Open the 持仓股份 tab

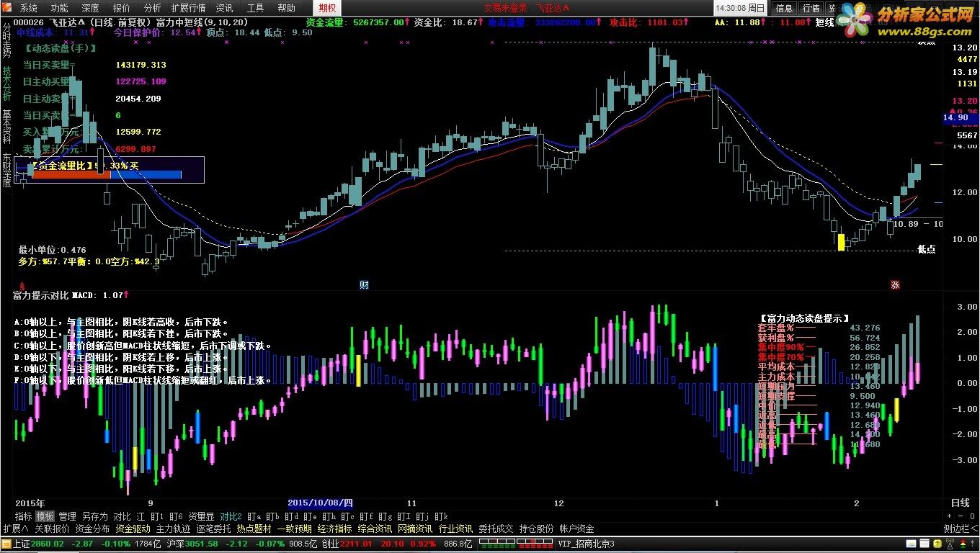click(537, 529)
